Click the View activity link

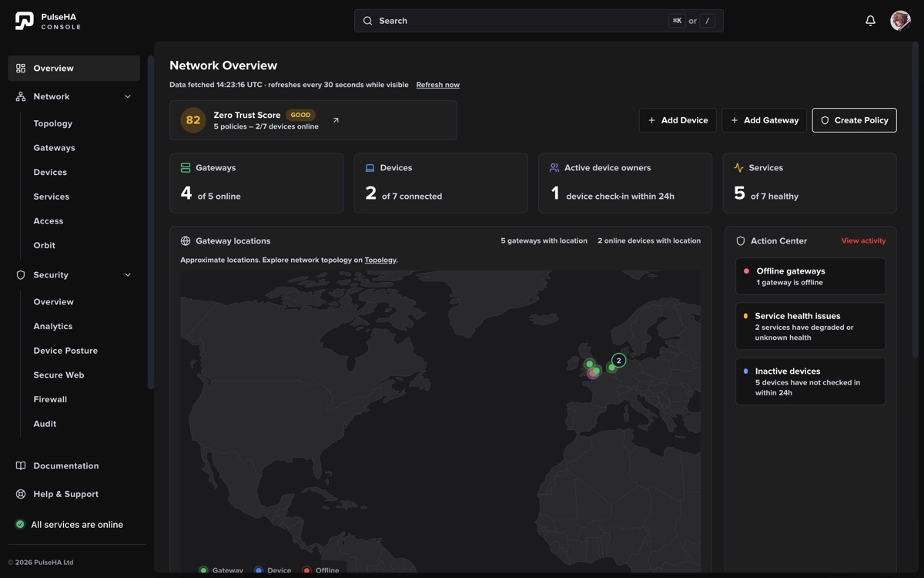(x=863, y=240)
